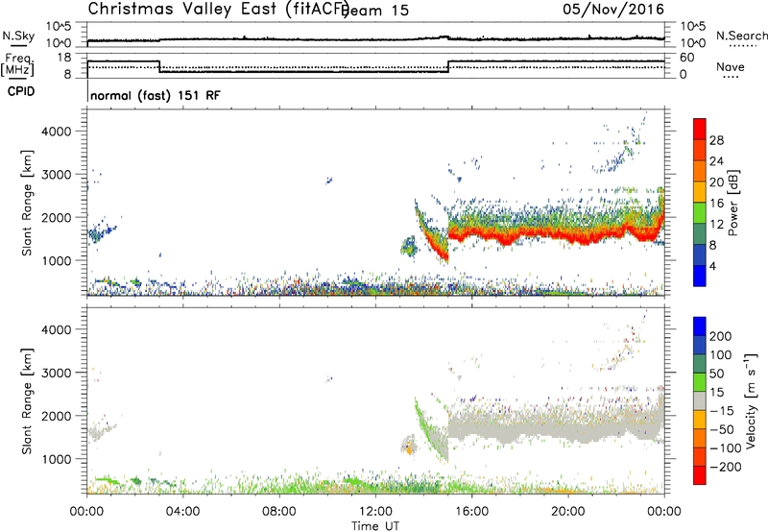The width and height of the screenshot is (768, 532).
Task: Pick the light green 12–16 dB Power segment
Action: 700,212
